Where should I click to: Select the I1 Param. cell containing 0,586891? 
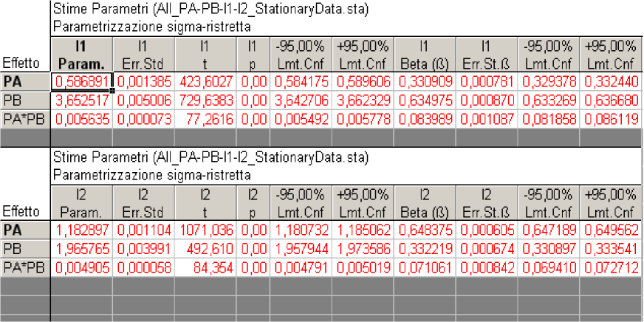coord(81,80)
